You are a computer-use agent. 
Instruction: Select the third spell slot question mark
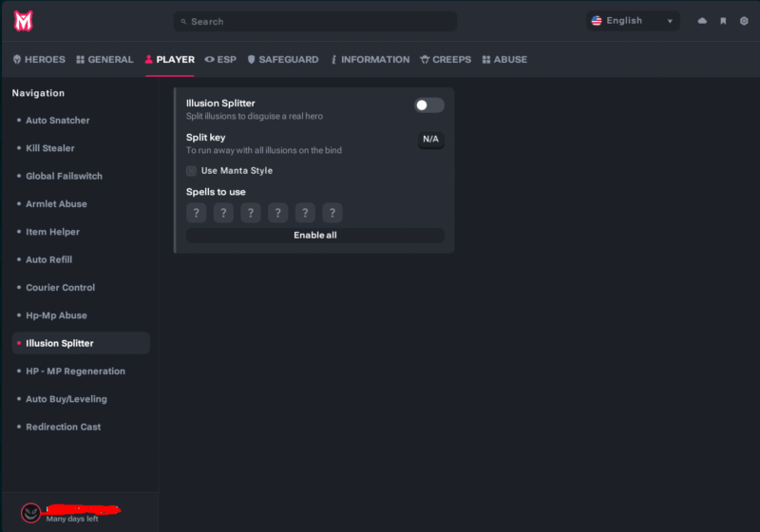251,213
